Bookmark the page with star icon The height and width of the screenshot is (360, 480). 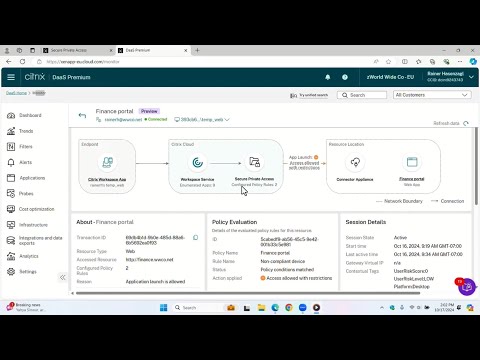pos(388,62)
